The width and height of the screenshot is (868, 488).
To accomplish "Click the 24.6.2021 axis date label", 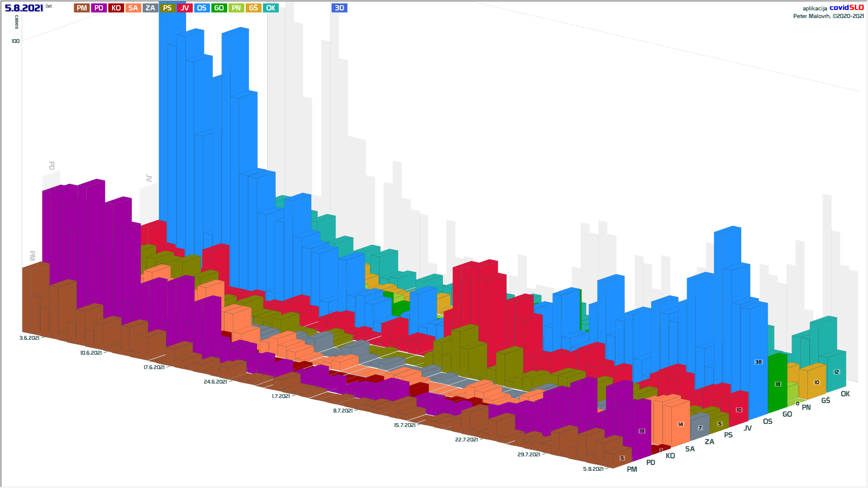I will coord(215,382).
